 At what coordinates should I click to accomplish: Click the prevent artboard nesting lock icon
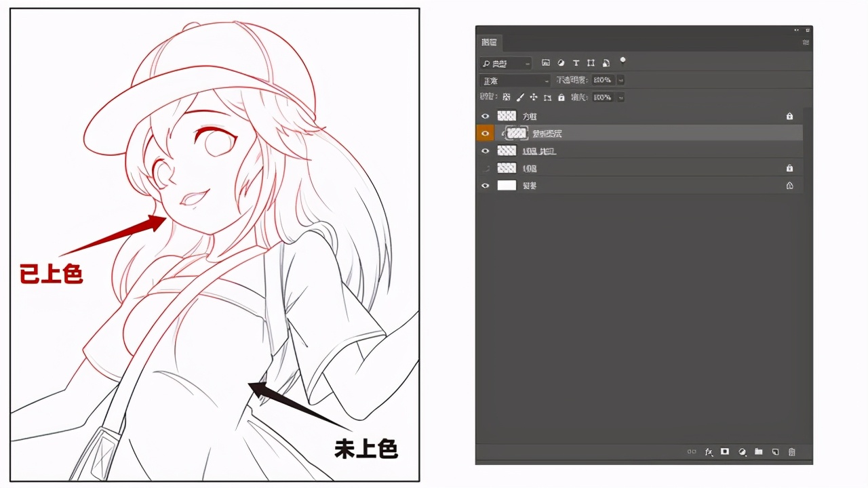coord(547,98)
